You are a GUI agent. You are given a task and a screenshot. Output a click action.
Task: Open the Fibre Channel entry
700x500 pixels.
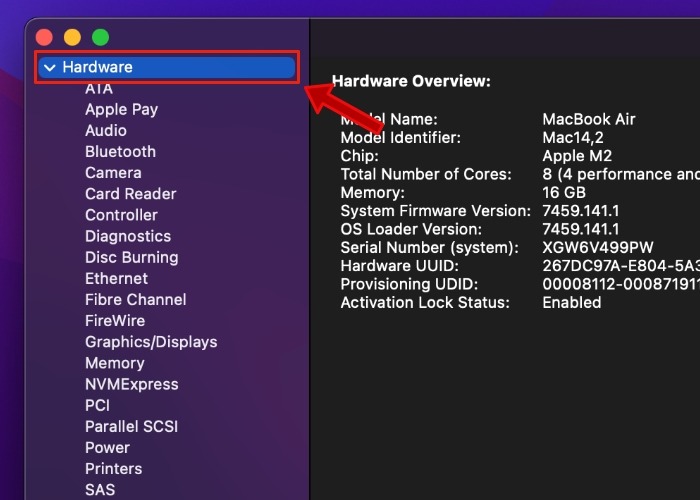pyautogui.click(x=136, y=299)
